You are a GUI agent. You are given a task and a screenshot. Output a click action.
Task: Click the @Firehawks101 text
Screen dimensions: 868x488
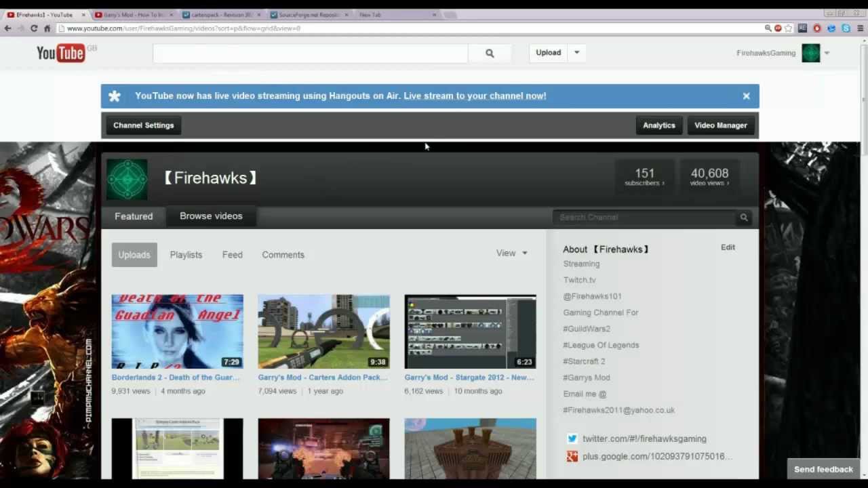[592, 296]
